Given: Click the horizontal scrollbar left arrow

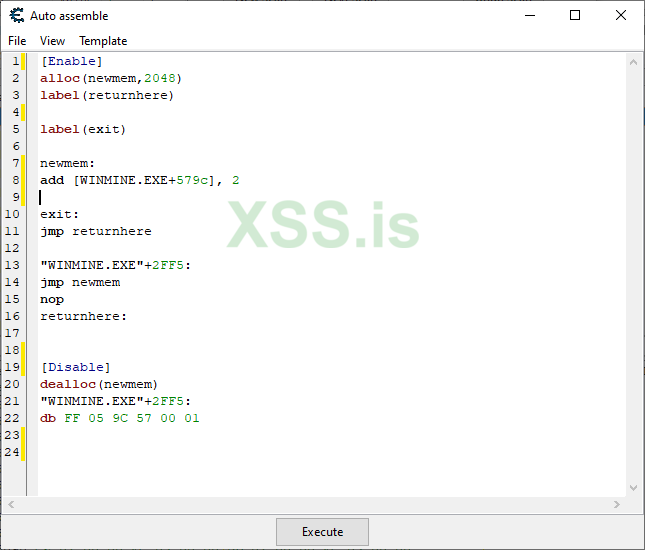Looking at the screenshot, I should tap(11, 504).
